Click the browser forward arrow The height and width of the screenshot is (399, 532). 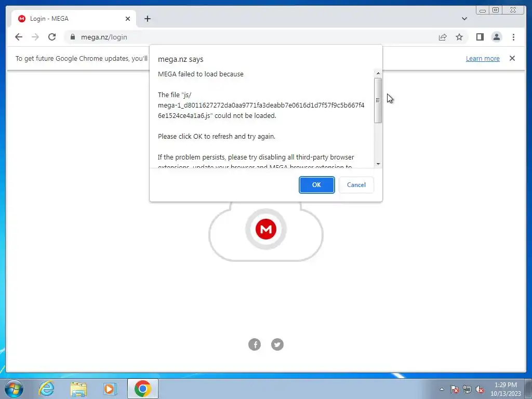pyautogui.click(x=35, y=37)
